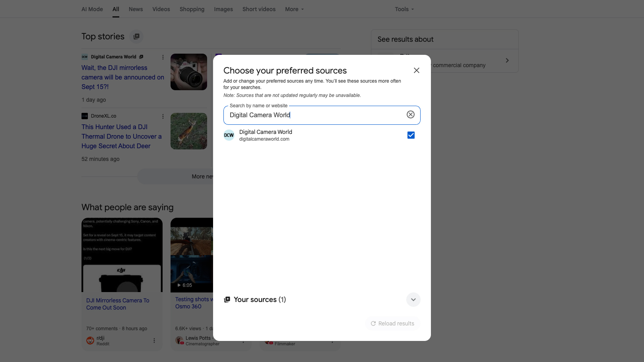Click the DJI Reddit post image thumbnail
644x362 pixels.
point(122,255)
